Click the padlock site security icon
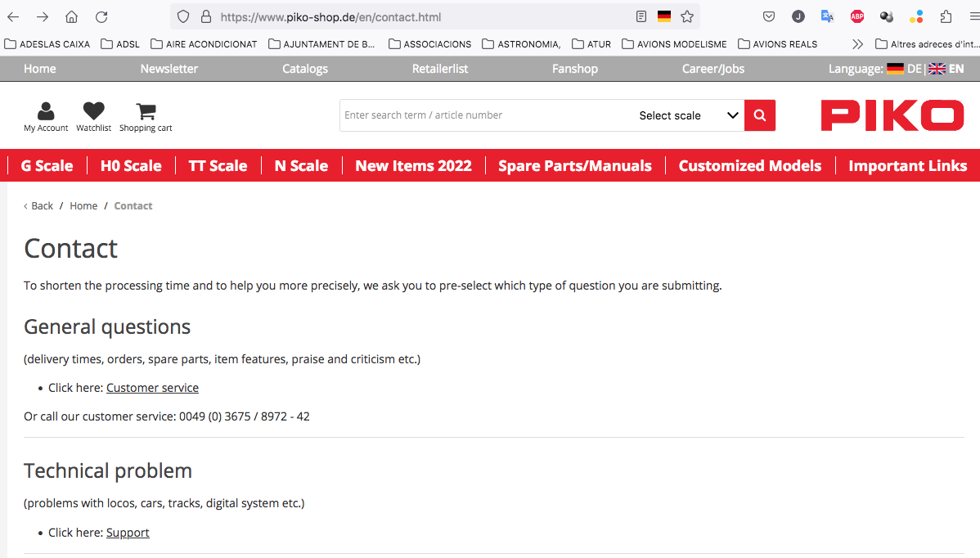Viewport: 980px width, 558px height. pos(205,17)
